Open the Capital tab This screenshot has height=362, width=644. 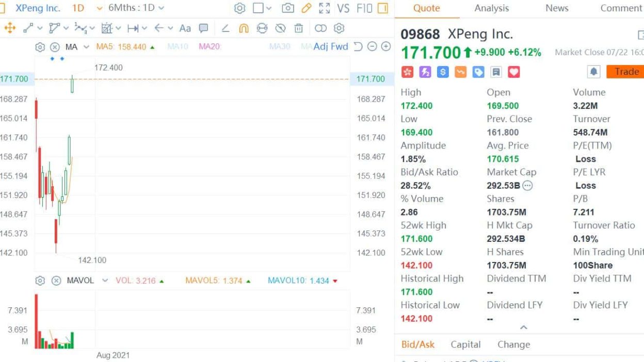pos(465,344)
